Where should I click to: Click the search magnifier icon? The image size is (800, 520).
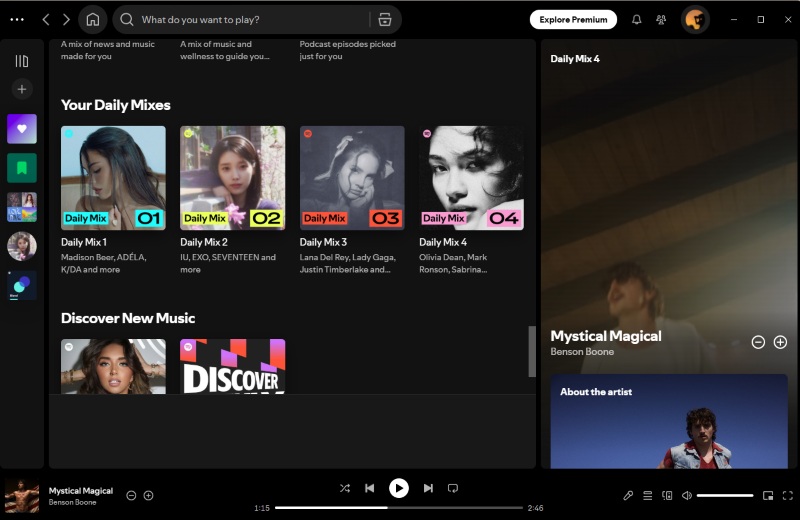[x=127, y=19]
